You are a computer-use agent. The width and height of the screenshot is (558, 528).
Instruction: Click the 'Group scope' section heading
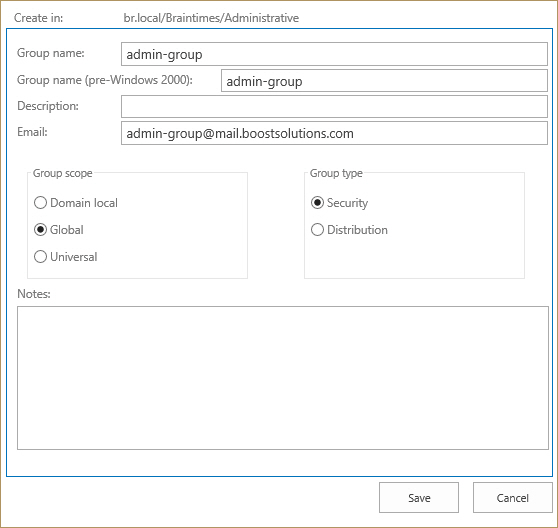(x=63, y=173)
